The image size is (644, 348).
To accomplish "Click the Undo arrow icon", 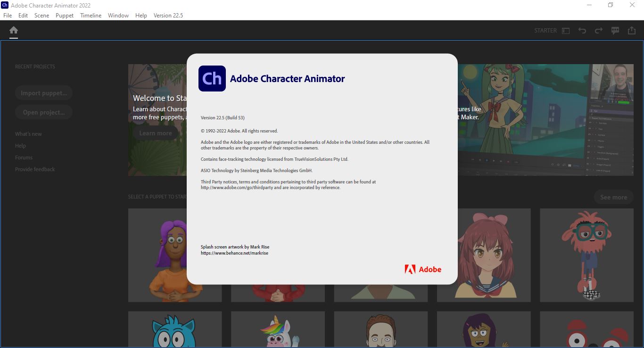I will [582, 31].
